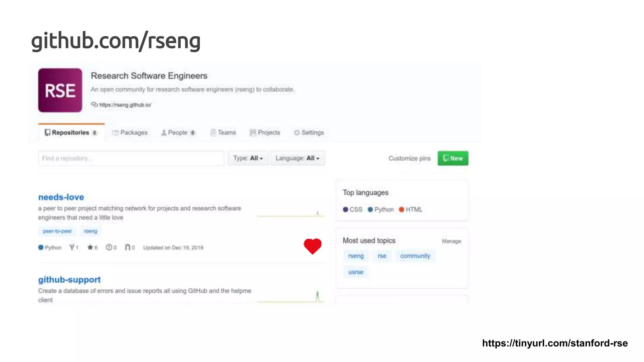
Task: Click the Python language dot for needs-love
Action: pyautogui.click(x=41, y=247)
